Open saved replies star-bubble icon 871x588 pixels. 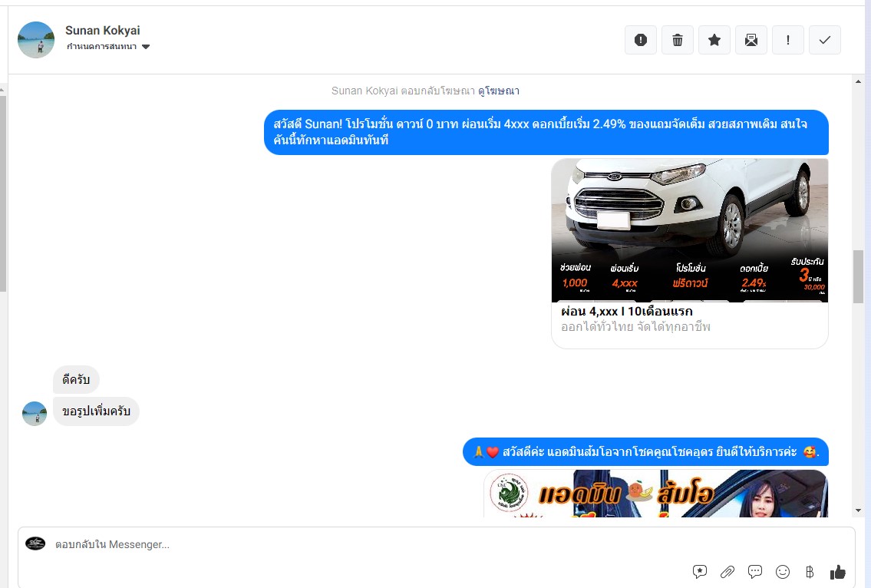(699, 571)
